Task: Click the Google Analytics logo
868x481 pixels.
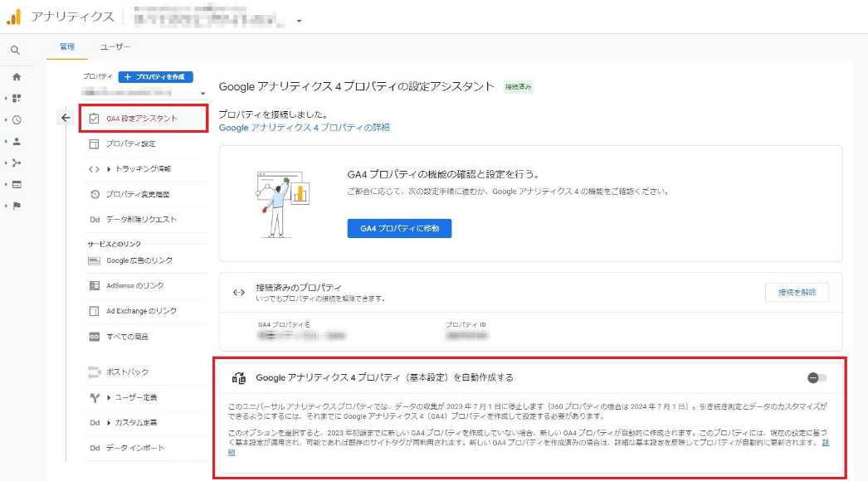Action: tap(14, 17)
